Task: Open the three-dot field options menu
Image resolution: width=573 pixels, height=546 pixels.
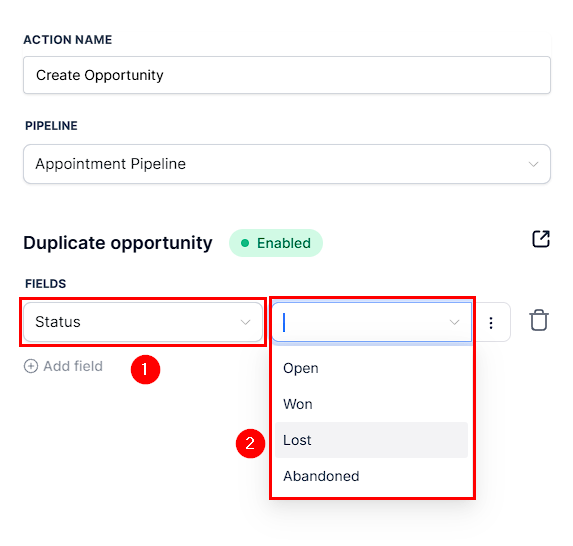Action: pyautogui.click(x=491, y=323)
